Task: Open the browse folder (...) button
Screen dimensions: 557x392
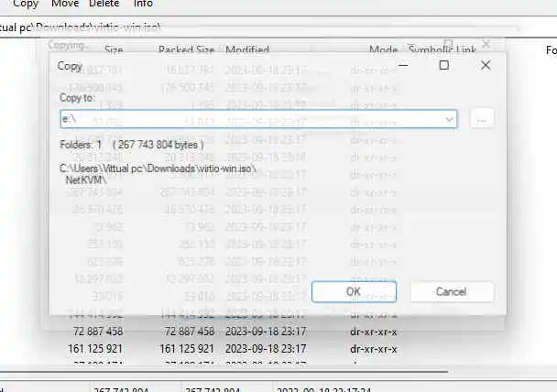Action: point(482,118)
